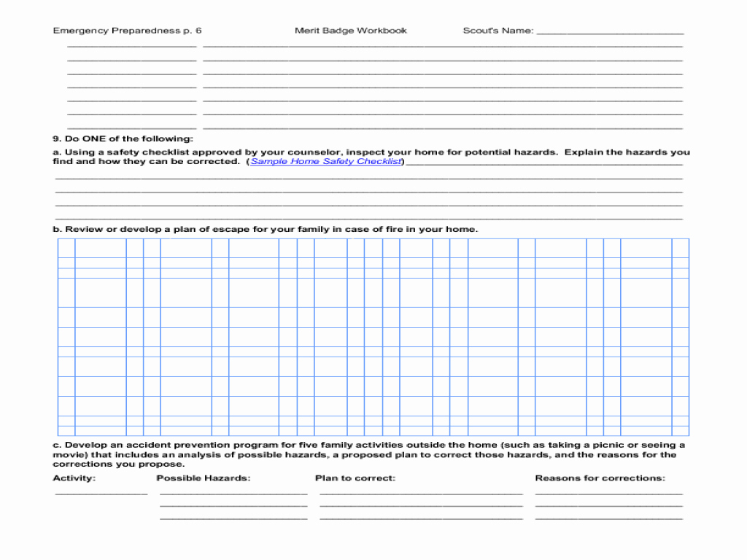Click the last blank line under Possible Hazards
747x560 pixels.
pyautogui.click(x=233, y=518)
